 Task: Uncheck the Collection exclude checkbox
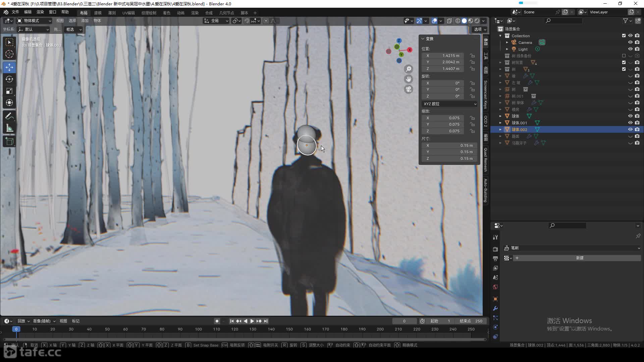pos(624,36)
